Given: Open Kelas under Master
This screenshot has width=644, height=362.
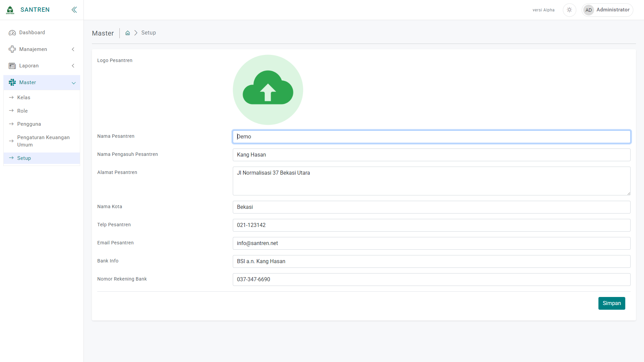Looking at the screenshot, I should pyautogui.click(x=42, y=98).
